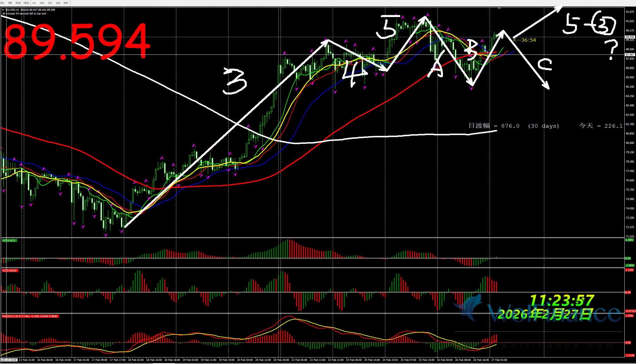Open the AO indicator label
This screenshot has height=364, width=636.
[x=9, y=240]
